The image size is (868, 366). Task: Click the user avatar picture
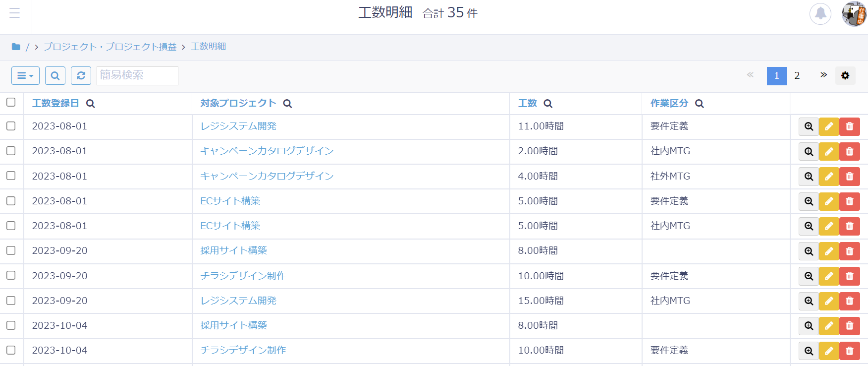point(854,13)
